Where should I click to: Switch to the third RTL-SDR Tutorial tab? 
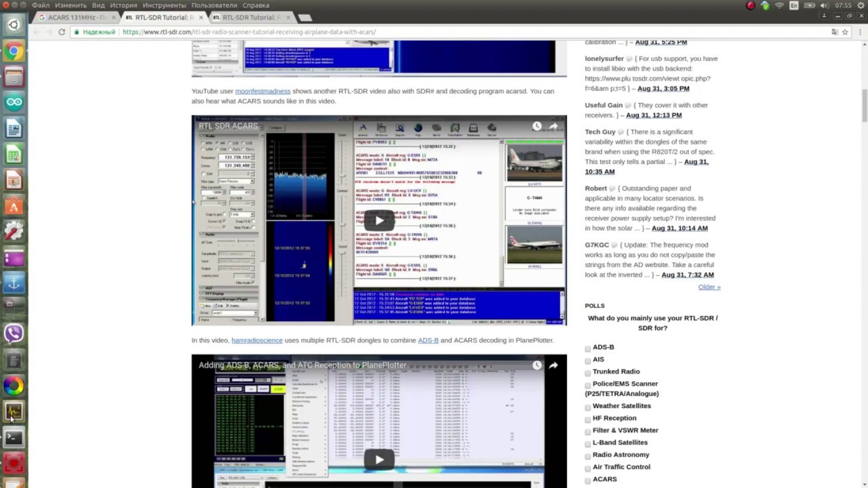pos(252,18)
